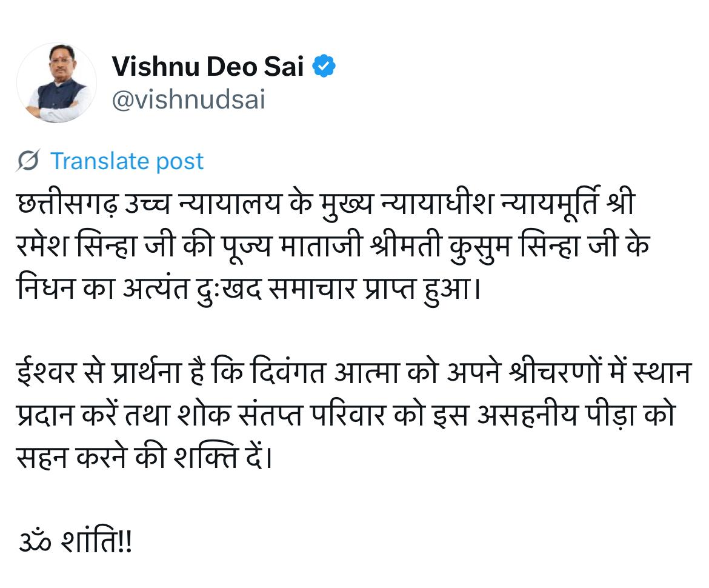Click the word शांति!! ending the post

click(x=96, y=541)
